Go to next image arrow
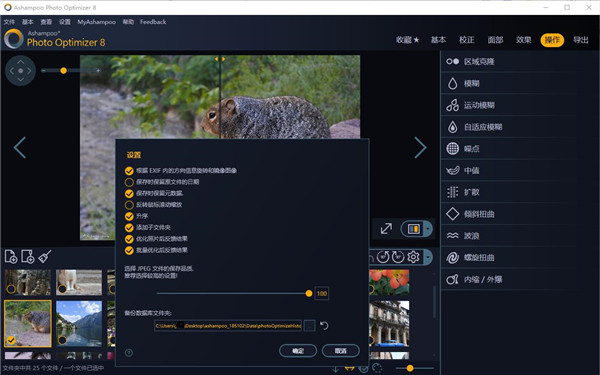 (x=420, y=147)
